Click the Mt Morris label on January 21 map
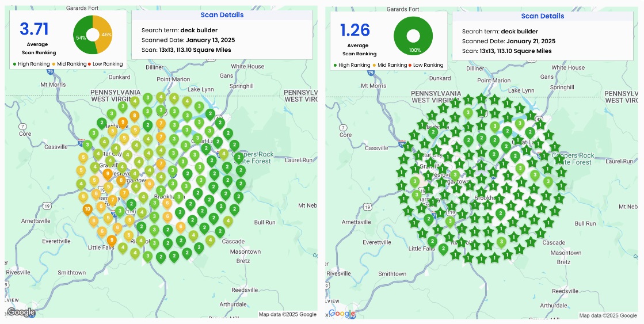This screenshot has width=644, height=324. (x=374, y=86)
